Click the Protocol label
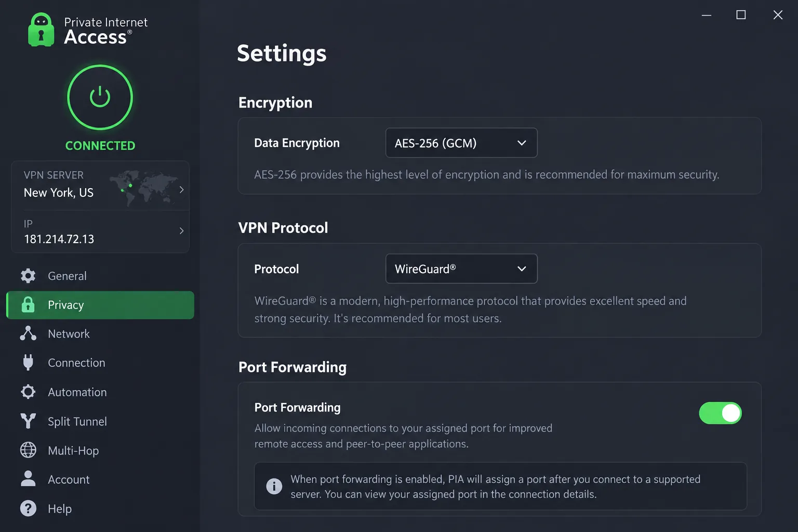The height and width of the screenshot is (532, 798). [276, 269]
